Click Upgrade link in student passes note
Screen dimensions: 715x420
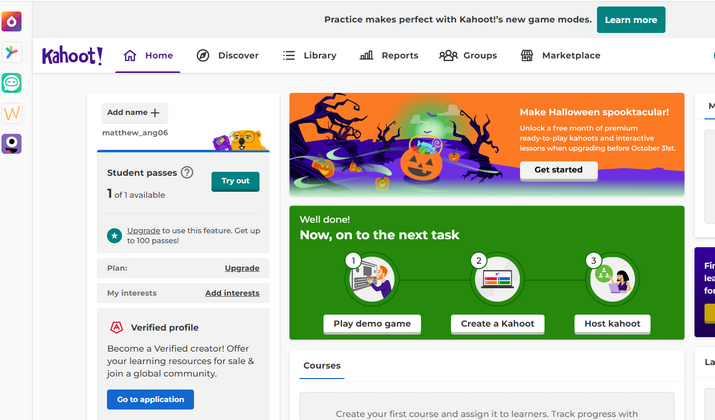144,231
